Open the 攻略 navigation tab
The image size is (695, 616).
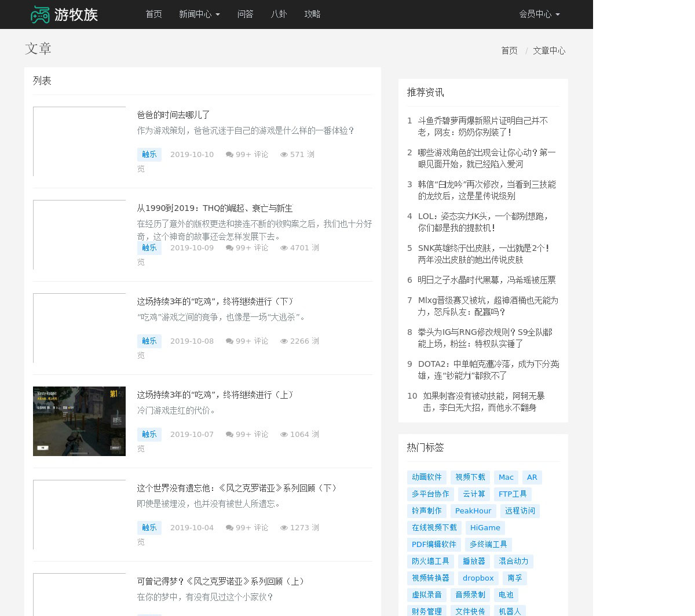click(312, 14)
